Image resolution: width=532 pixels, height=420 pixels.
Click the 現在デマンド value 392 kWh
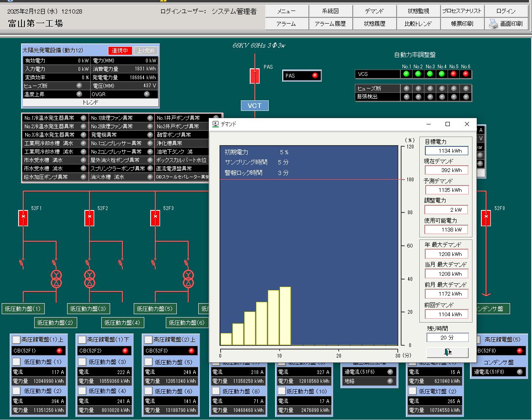(446, 170)
